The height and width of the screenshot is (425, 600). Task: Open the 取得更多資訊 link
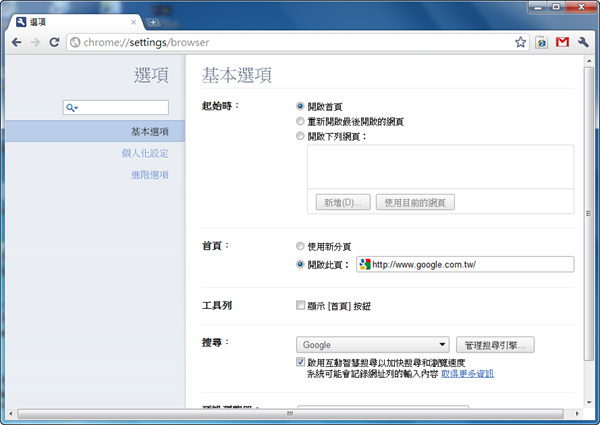click(x=467, y=374)
